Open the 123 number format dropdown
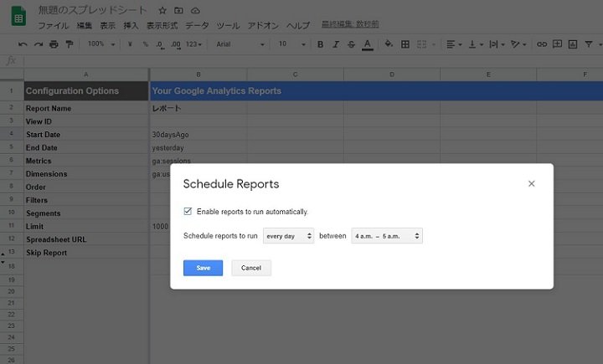603x364 pixels. tap(193, 44)
